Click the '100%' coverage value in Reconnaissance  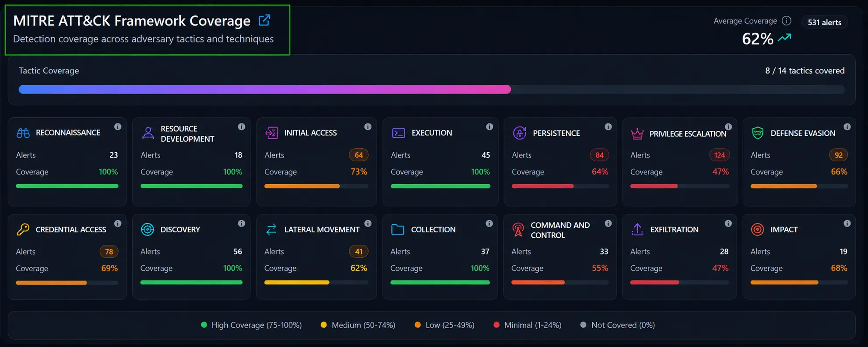109,172
